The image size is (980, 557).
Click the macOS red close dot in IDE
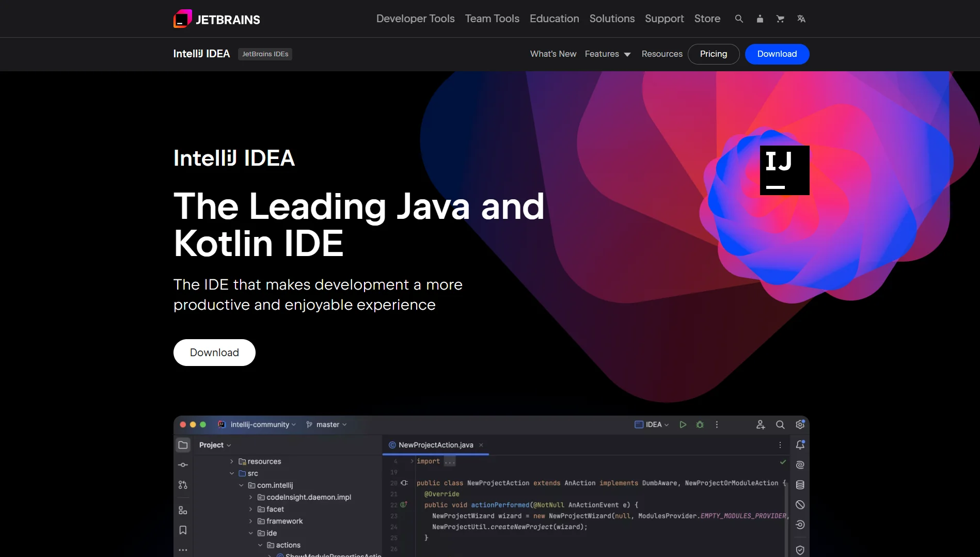(183, 424)
